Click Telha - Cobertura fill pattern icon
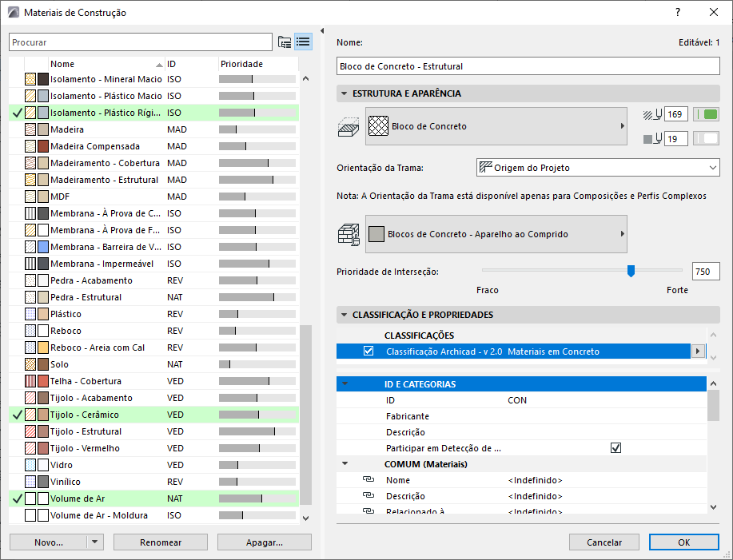733x560 pixels. point(30,381)
